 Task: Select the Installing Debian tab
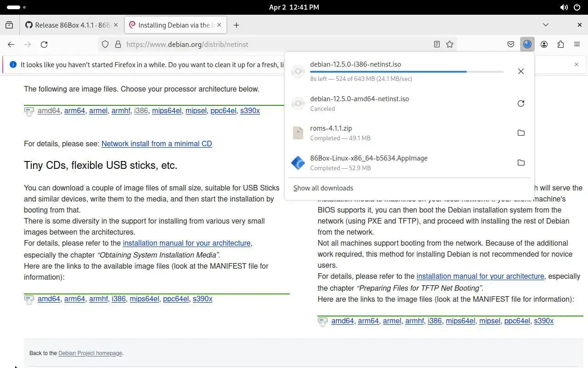[175, 25]
